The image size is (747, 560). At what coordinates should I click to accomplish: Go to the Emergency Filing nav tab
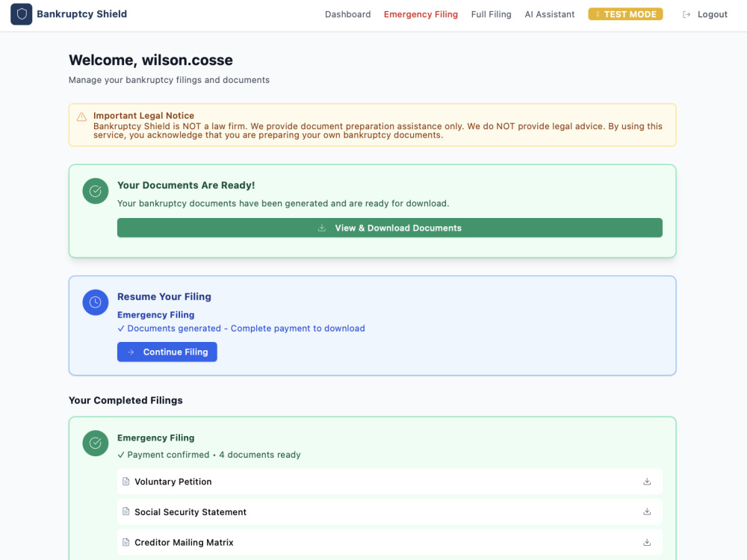tap(421, 14)
